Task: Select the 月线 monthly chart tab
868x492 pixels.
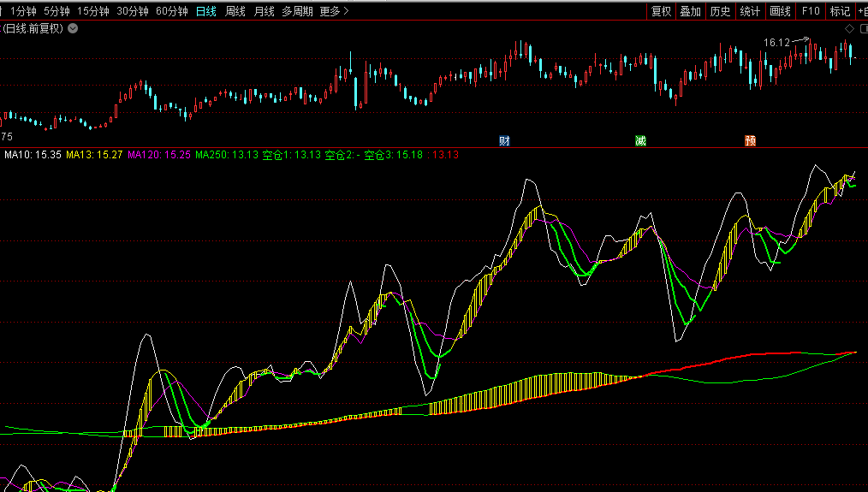Action: pyautogui.click(x=265, y=11)
